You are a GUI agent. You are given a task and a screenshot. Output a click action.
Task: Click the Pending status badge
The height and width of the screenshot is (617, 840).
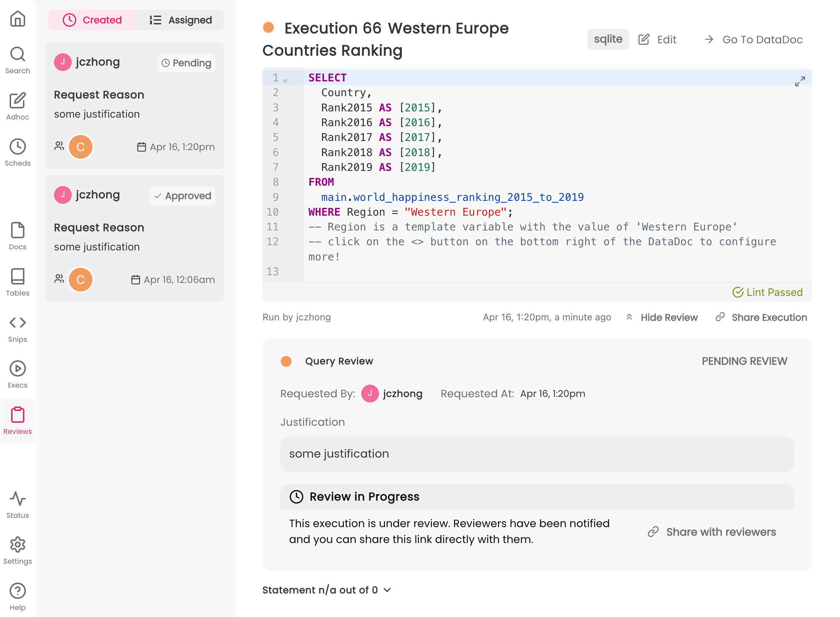pos(186,63)
